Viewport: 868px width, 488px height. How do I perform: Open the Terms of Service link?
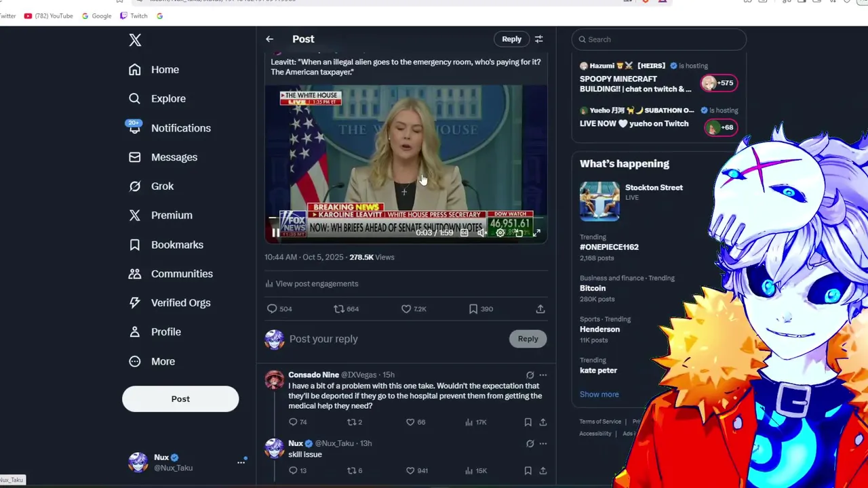[600, 422]
